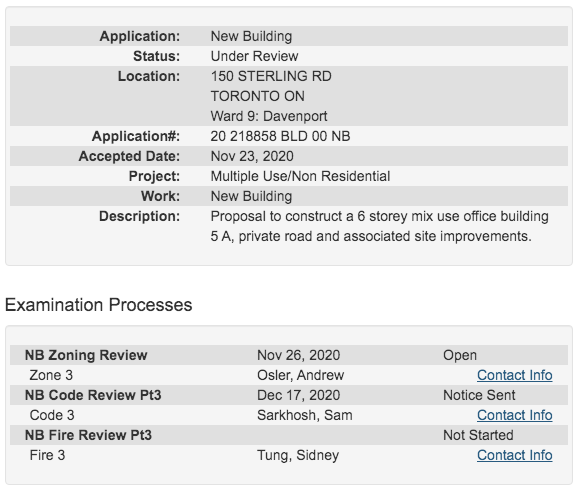Click the Notice Sent status text
The image size is (577, 489).
pos(479,395)
